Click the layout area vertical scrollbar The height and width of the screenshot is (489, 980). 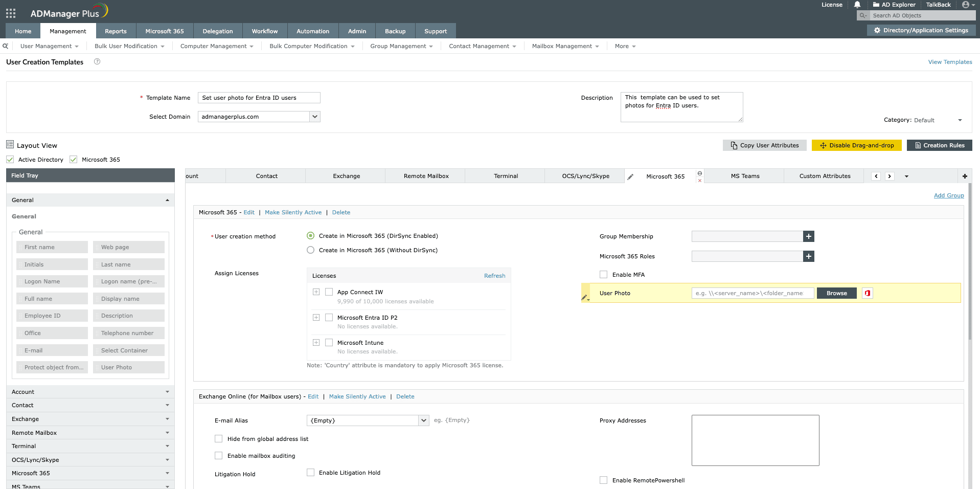point(970,262)
